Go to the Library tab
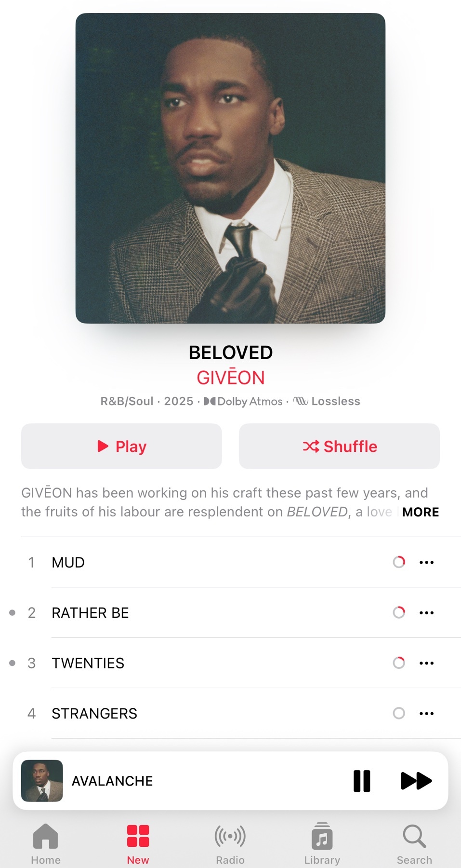Image resolution: width=461 pixels, height=868 pixels. point(322,844)
